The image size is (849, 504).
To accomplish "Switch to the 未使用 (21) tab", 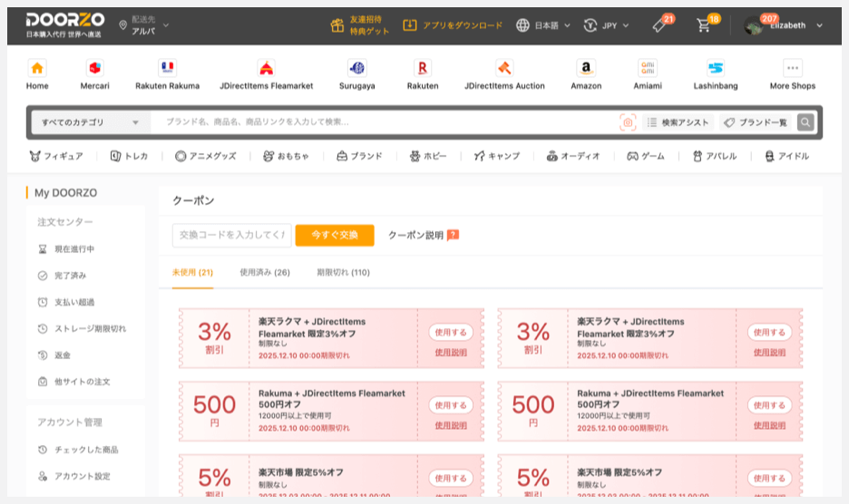I will 192,272.
